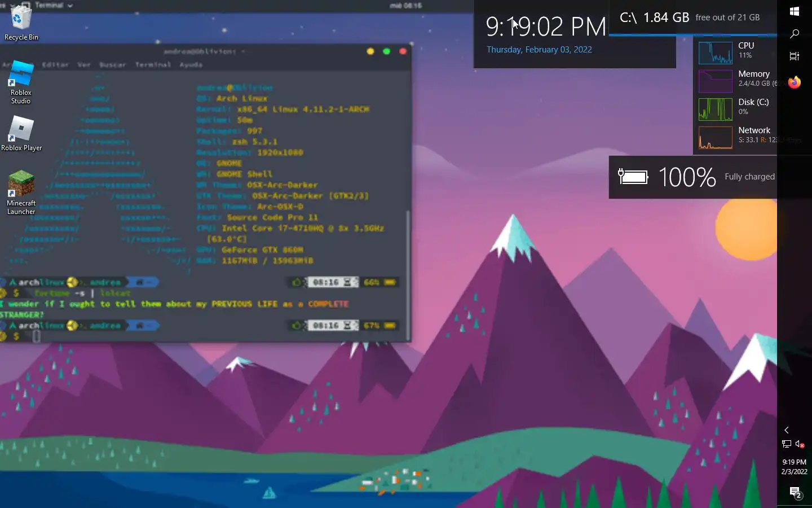Viewport: 812px width, 508px height.
Task: Select the Roblox Player desktop shortcut
Action: (21, 134)
